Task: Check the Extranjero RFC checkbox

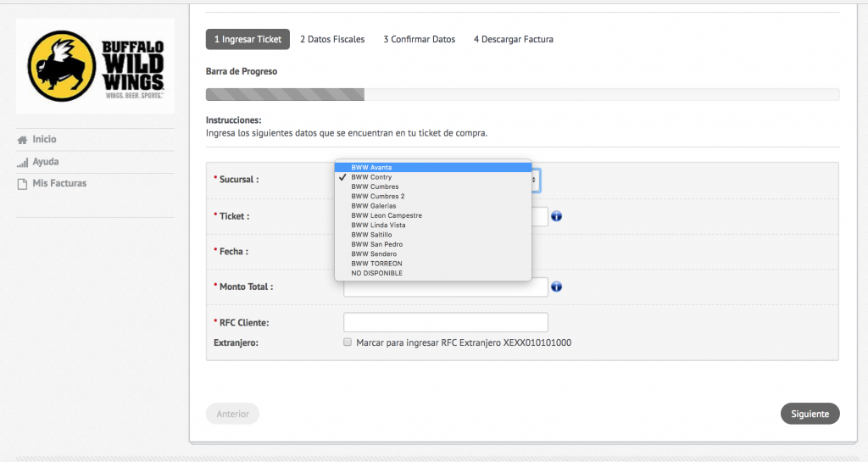Action: (347, 342)
